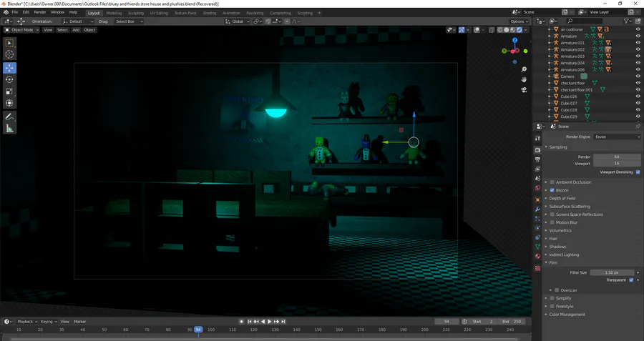
Task: Open the timeline Playback menu
Action: (27, 322)
